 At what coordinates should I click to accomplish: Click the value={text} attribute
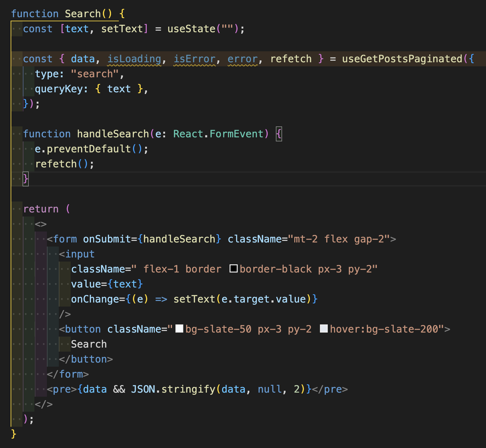107,284
